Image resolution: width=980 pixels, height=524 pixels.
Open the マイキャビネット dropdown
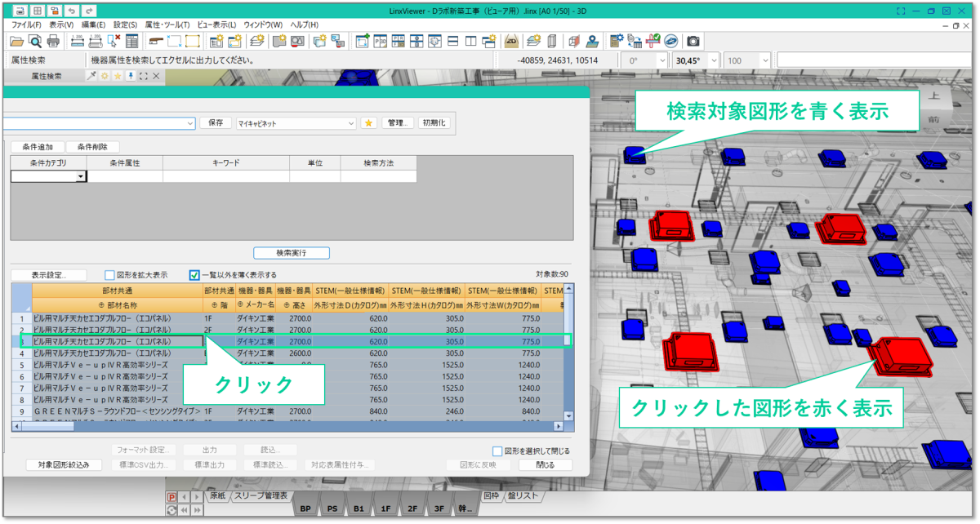(x=352, y=123)
